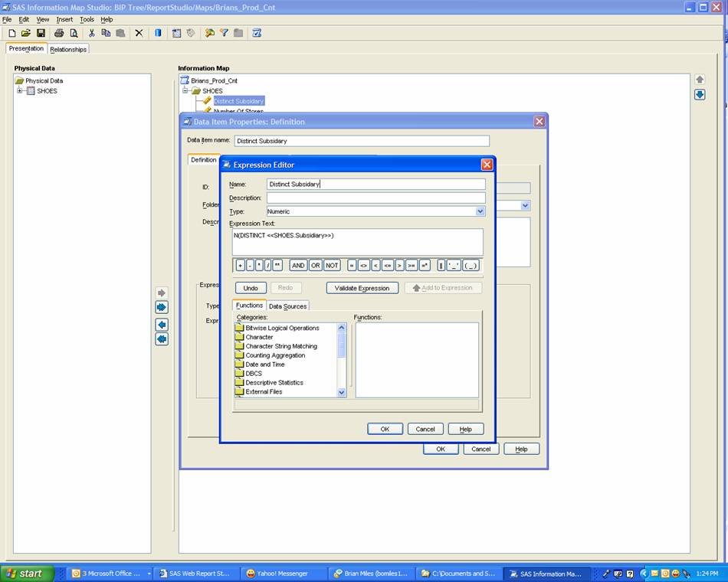Save the current information map
This screenshot has width=728, height=582.
(41, 33)
